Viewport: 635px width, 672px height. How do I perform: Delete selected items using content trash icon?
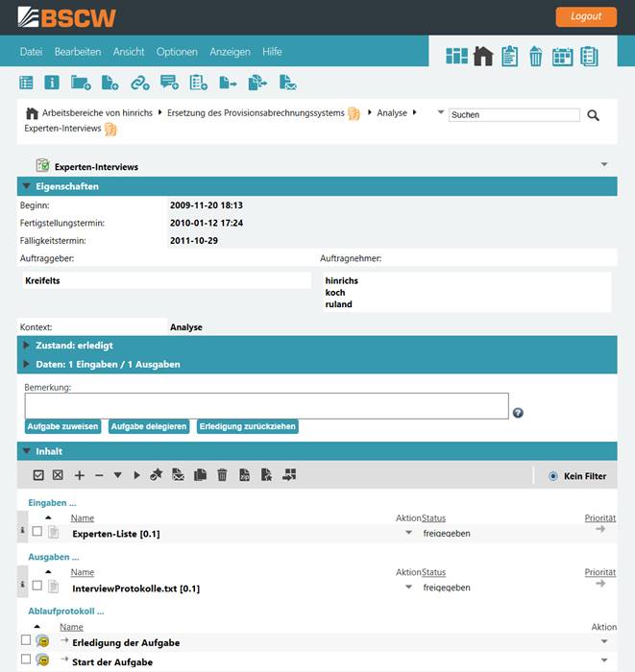tap(222, 474)
